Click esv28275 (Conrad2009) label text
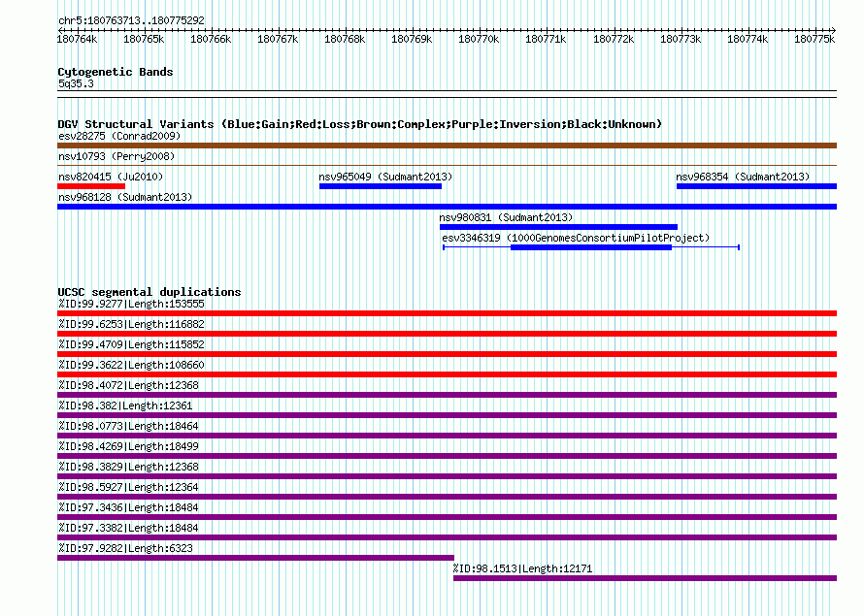The height and width of the screenshot is (616, 864). pyautogui.click(x=119, y=136)
